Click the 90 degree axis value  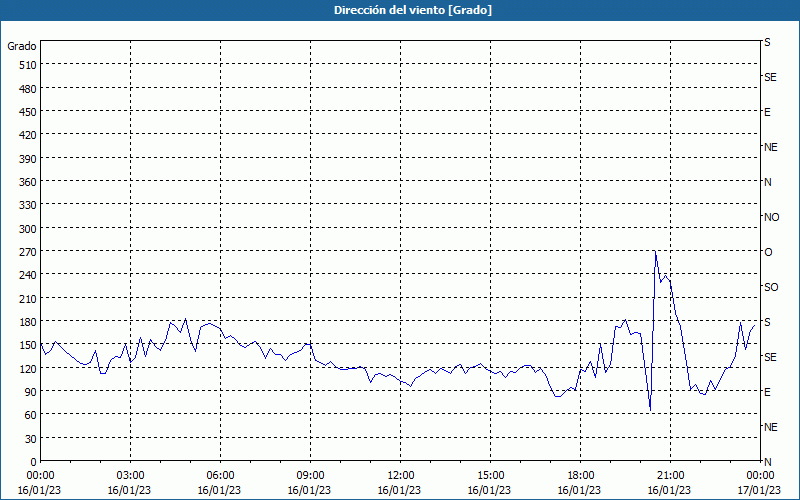(31, 392)
